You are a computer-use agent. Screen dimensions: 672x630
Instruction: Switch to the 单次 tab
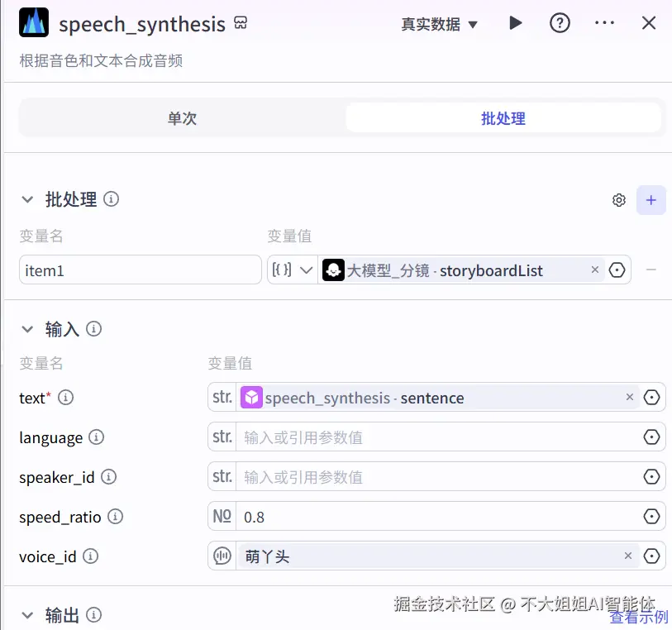(x=182, y=117)
